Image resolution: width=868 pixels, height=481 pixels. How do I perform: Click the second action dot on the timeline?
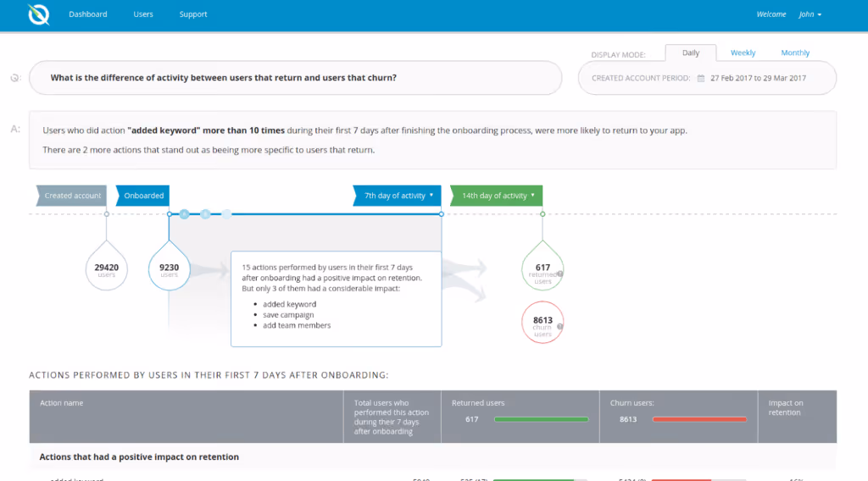(x=205, y=214)
